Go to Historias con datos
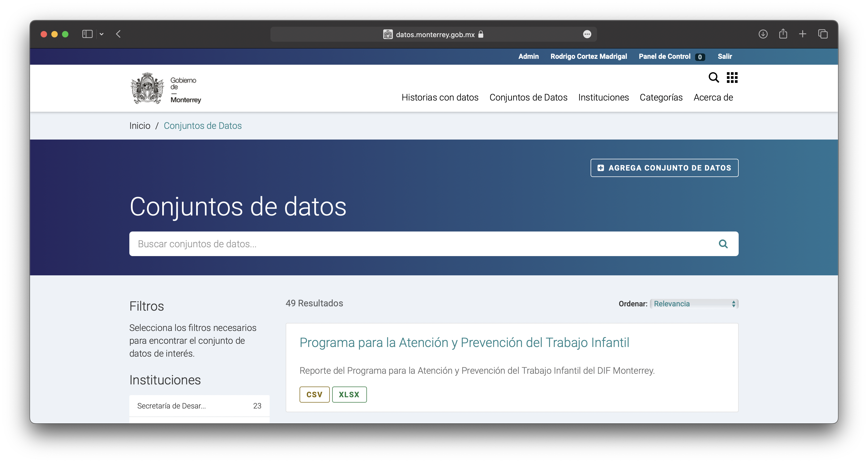Screen dimensions: 868x463 tap(440, 97)
